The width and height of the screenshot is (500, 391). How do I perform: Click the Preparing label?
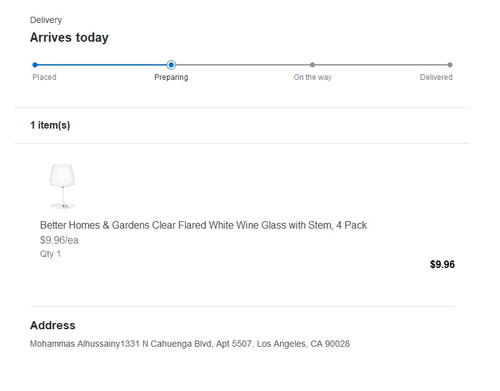point(171,77)
